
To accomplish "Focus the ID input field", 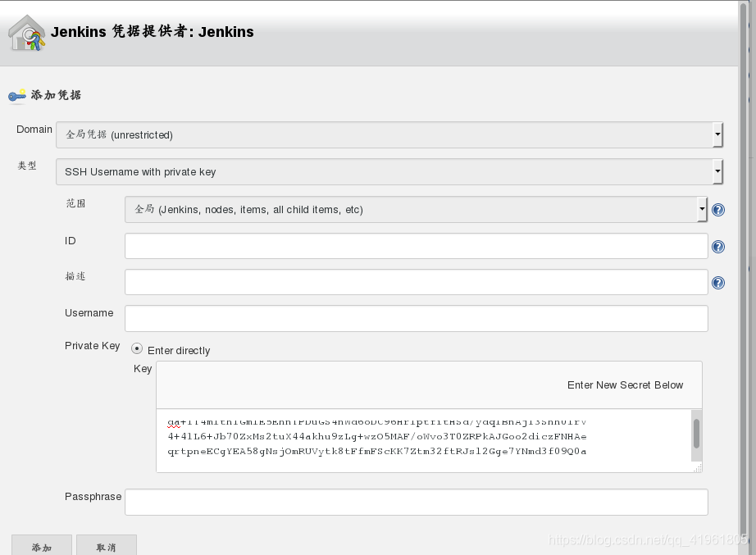I will pos(416,246).
